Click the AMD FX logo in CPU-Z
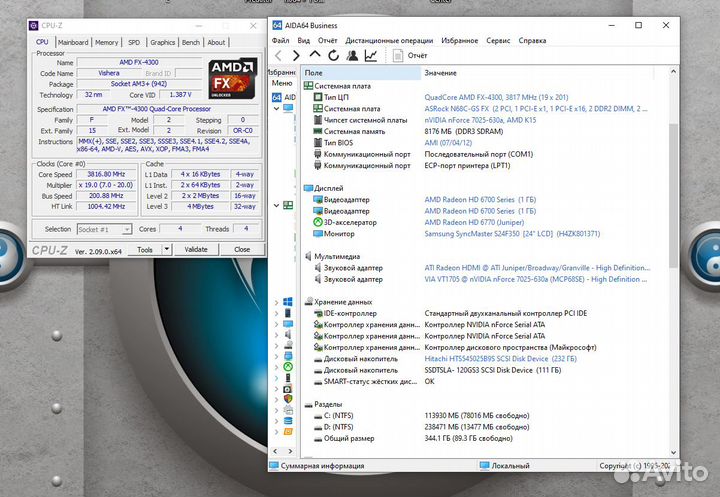 click(x=232, y=80)
